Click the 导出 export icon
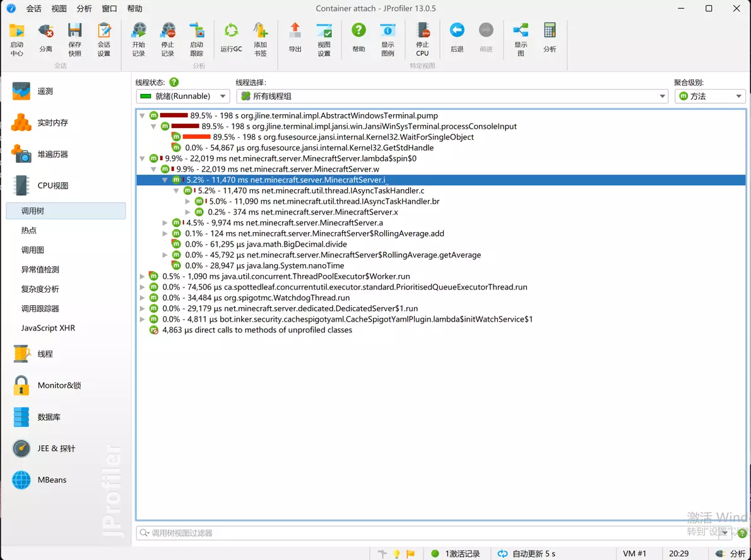The width and height of the screenshot is (751, 560). 295,38
